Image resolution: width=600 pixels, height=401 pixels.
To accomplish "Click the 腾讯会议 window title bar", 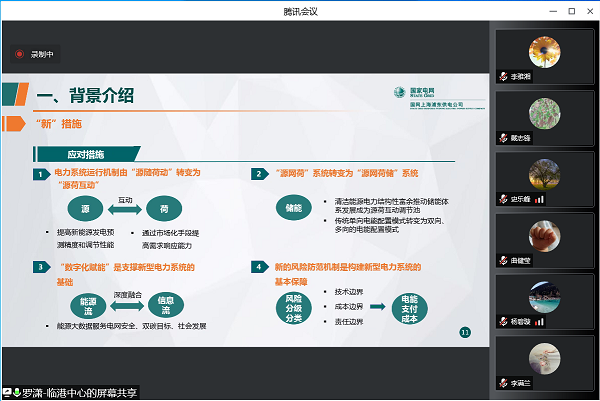I will [x=300, y=9].
